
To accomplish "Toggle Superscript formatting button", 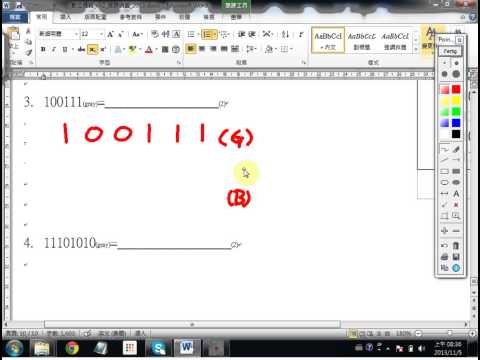I will tap(103, 49).
